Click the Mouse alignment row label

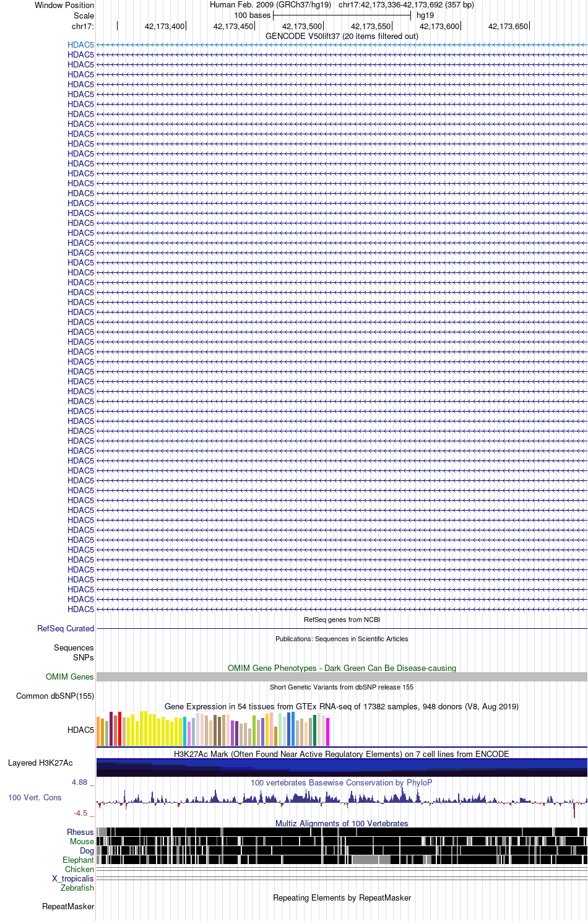tap(82, 841)
